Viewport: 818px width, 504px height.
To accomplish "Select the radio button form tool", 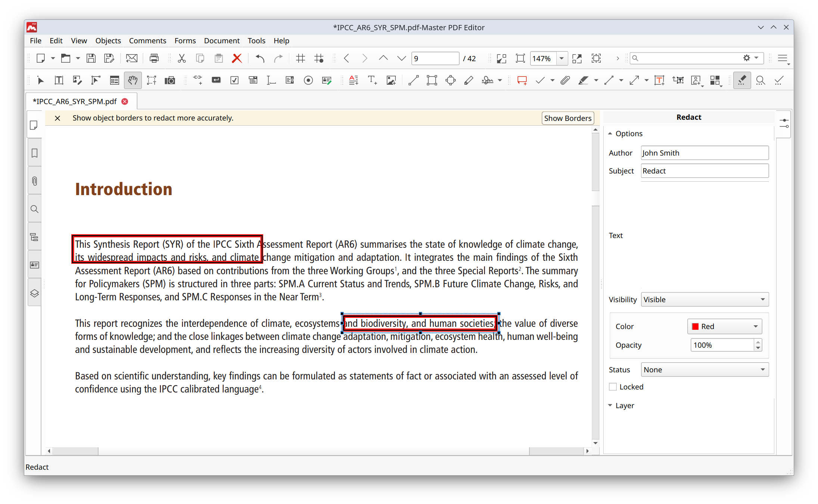I will (308, 80).
